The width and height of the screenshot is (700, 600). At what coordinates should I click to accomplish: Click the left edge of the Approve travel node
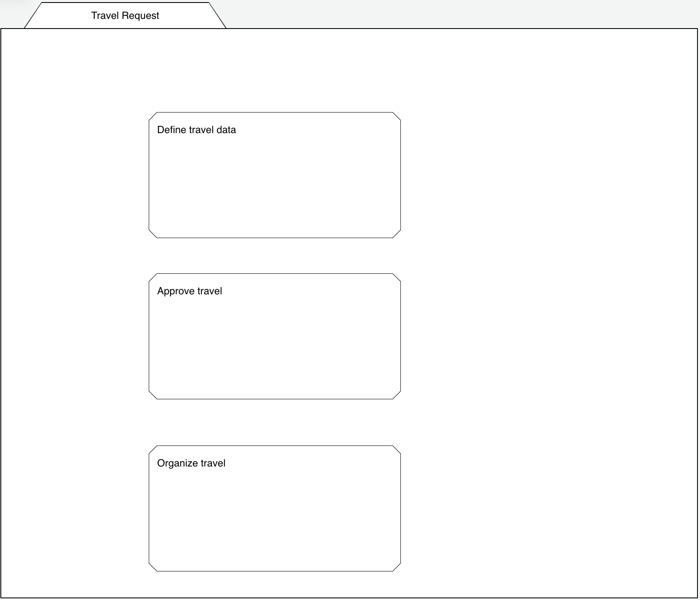pos(149,336)
